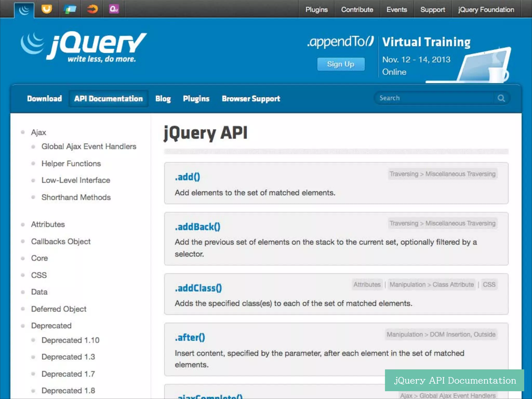The width and height of the screenshot is (532, 399).
Task: Click Traversing tag on .addBack() entry
Action: [404, 223]
